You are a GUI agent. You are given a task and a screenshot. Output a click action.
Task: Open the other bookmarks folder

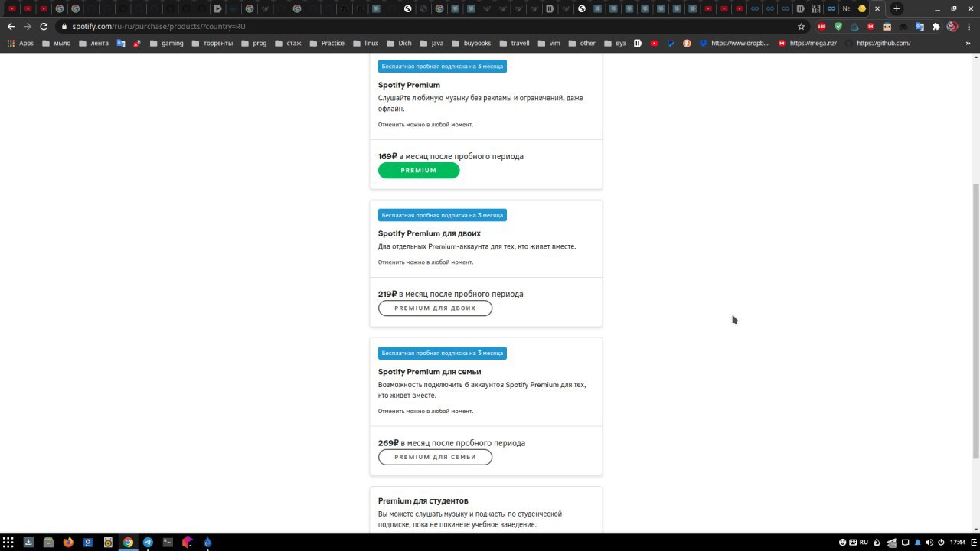click(582, 44)
